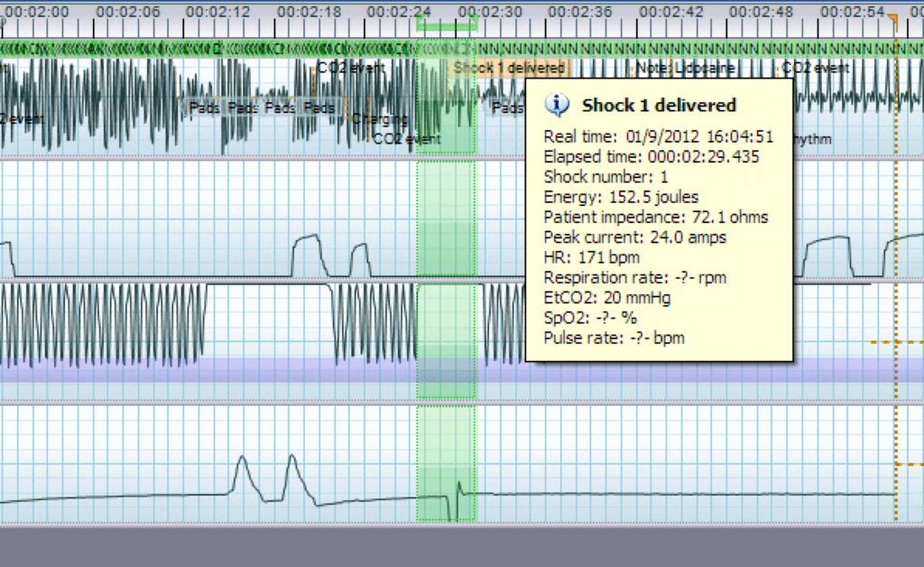Click the 00:02:00 time label

[x=36, y=12]
